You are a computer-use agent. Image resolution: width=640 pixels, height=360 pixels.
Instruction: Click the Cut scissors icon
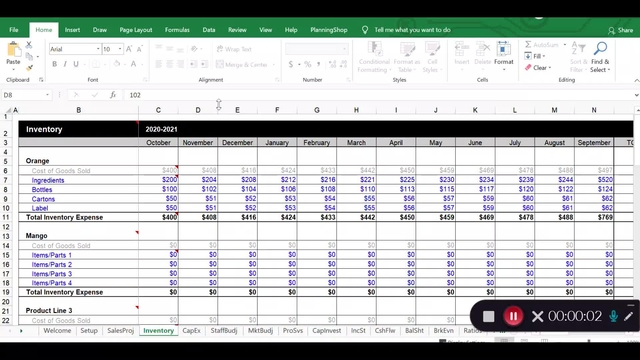click(29, 44)
